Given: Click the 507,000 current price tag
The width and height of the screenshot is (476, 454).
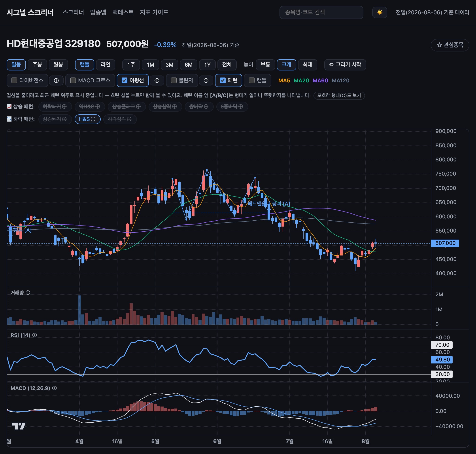Looking at the screenshot, I should 445,243.
